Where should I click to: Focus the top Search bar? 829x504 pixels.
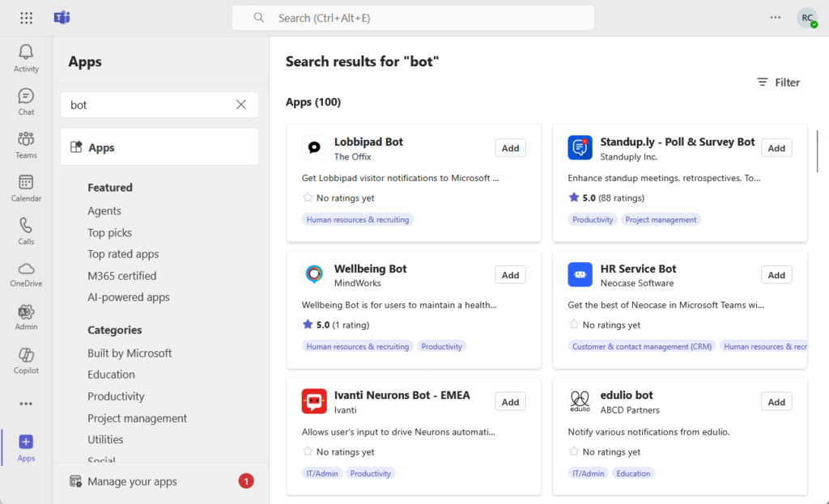click(x=413, y=18)
